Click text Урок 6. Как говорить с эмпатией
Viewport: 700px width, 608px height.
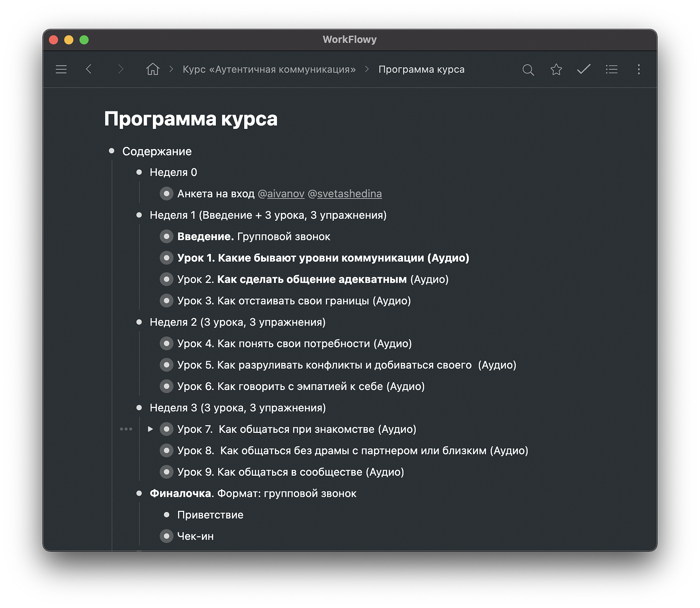pos(301,386)
